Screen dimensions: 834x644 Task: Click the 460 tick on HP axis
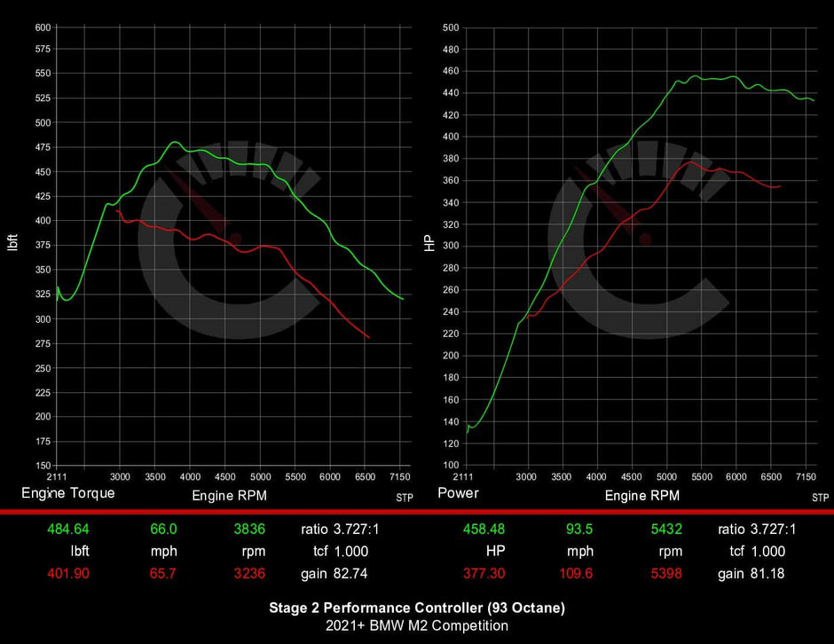(451, 71)
